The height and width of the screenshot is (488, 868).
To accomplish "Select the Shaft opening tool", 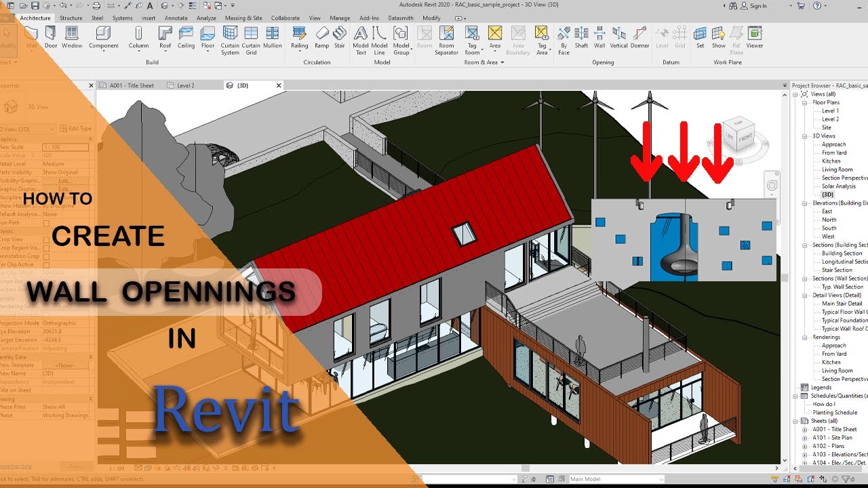I will click(581, 37).
